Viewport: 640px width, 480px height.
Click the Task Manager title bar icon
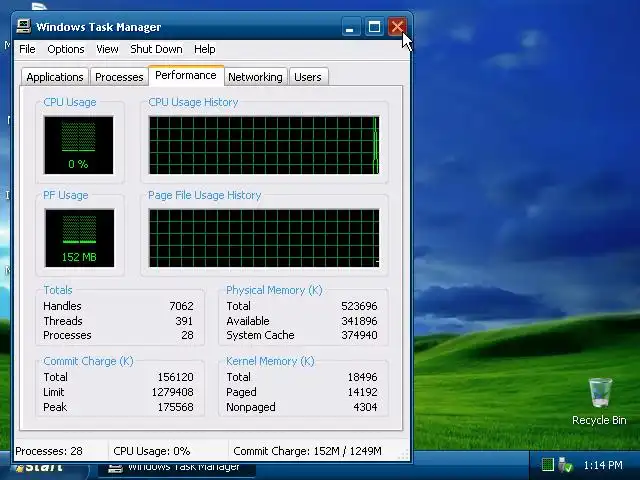click(24, 27)
